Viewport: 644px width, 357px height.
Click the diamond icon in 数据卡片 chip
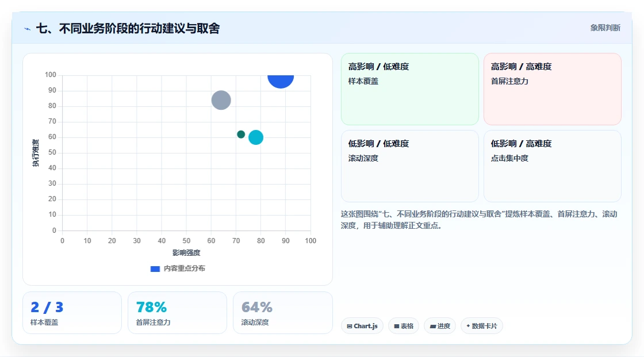[468, 326]
